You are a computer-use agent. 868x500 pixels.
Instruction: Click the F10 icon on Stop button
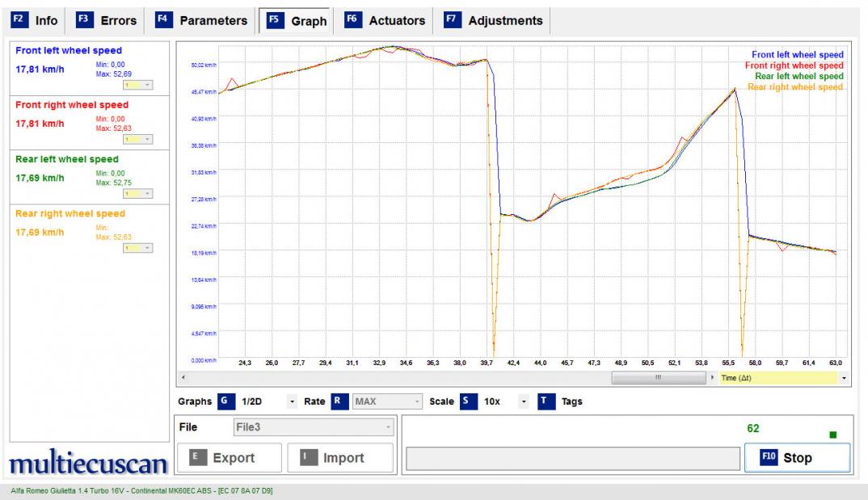[769, 457]
